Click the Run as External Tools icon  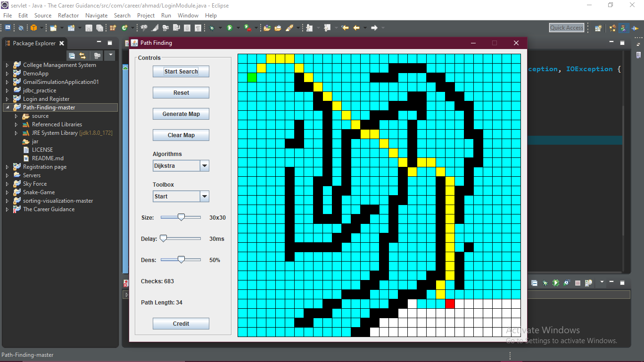click(248, 28)
